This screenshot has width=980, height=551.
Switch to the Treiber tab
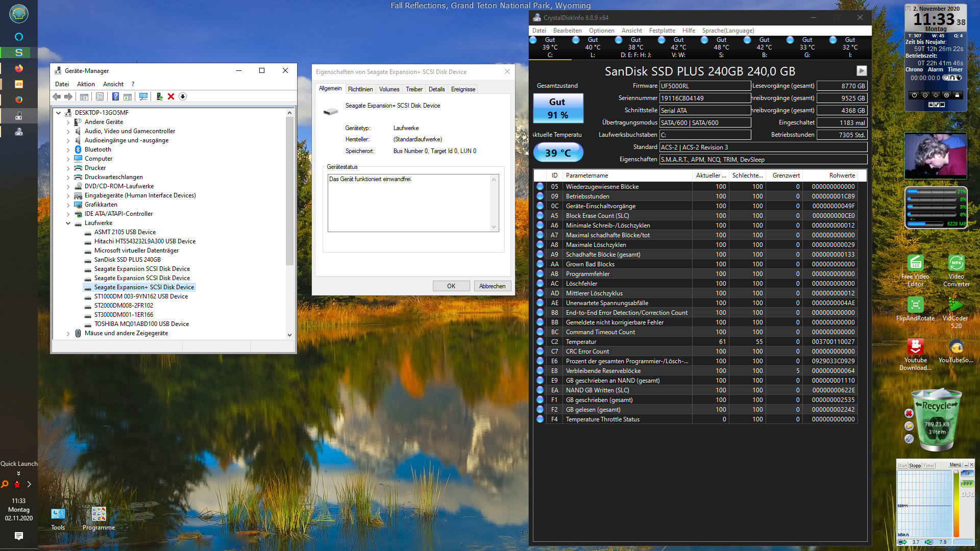413,89
